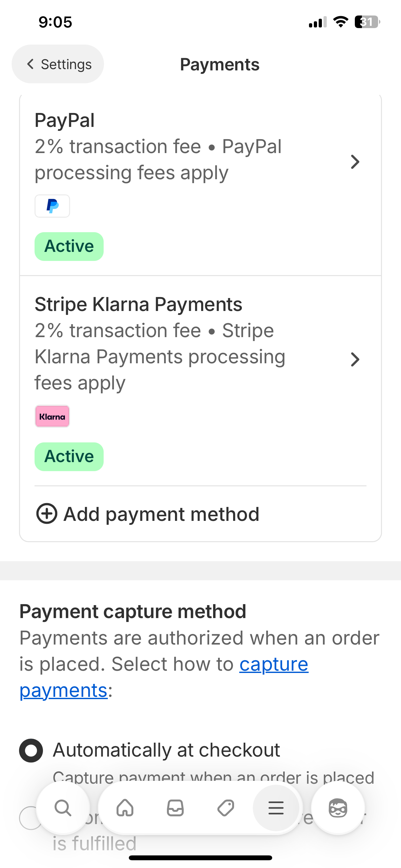Expand PayPal settings chevron
This screenshot has height=868, width=401.
355,162
